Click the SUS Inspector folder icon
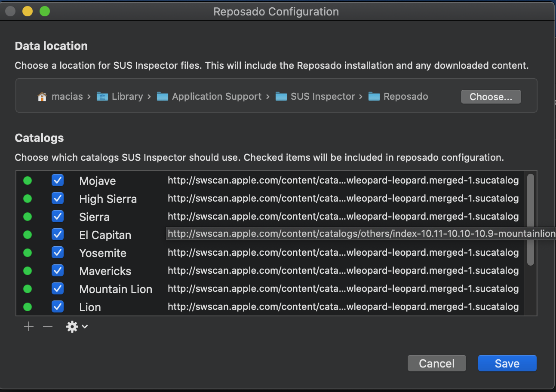This screenshot has height=392, width=556. 281,97
